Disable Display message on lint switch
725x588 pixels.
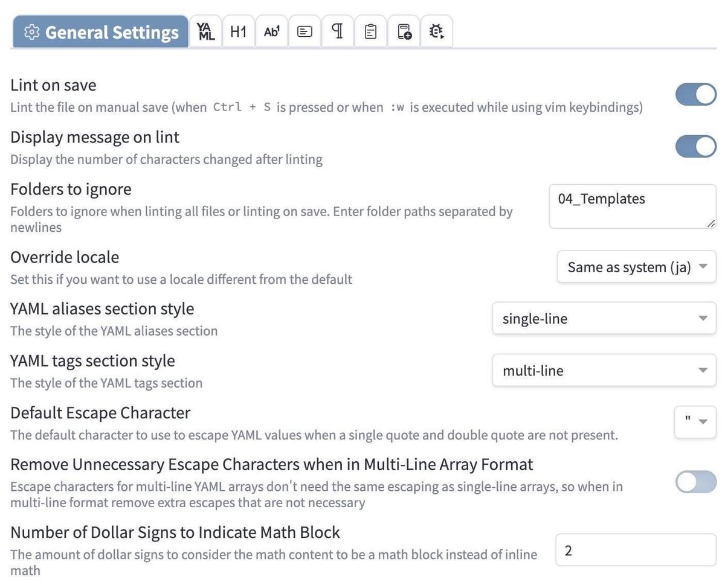696,146
